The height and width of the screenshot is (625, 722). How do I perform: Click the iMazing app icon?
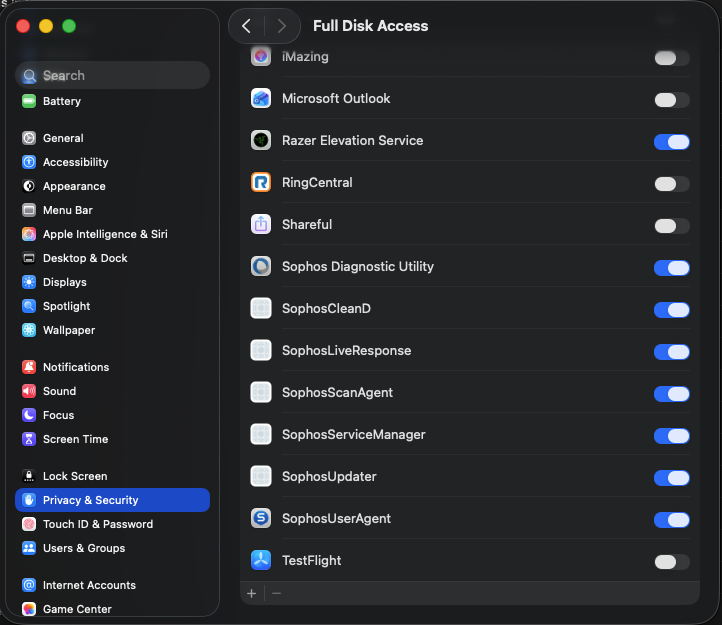(x=261, y=57)
